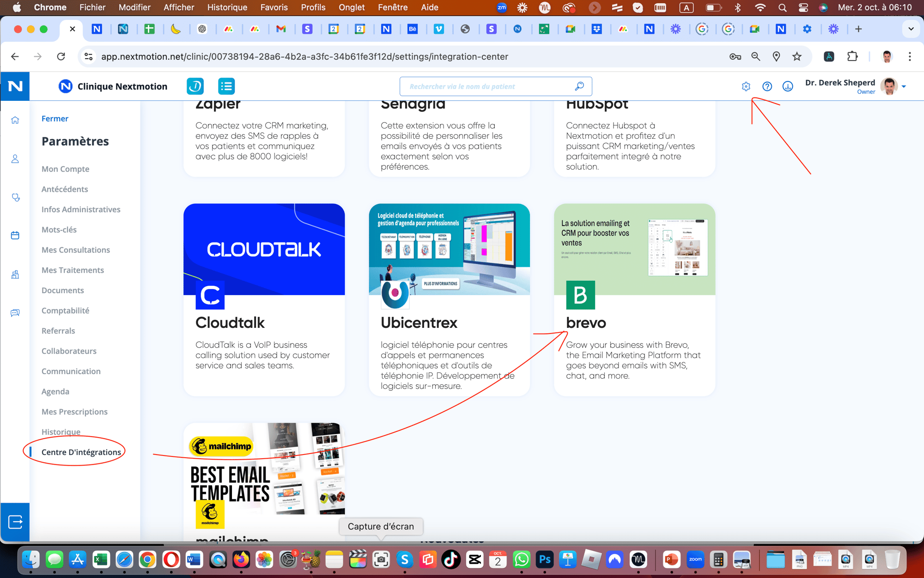Open the stethoscope icon in sidebar

pyautogui.click(x=15, y=197)
